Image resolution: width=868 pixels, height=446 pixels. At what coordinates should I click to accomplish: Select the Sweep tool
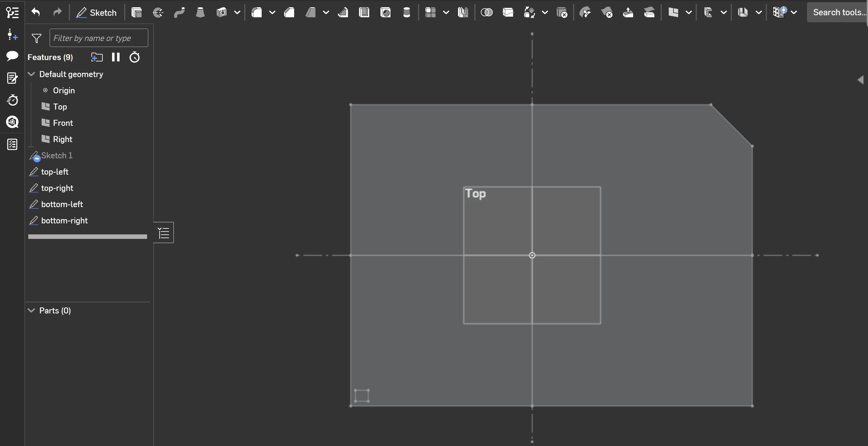tap(179, 13)
